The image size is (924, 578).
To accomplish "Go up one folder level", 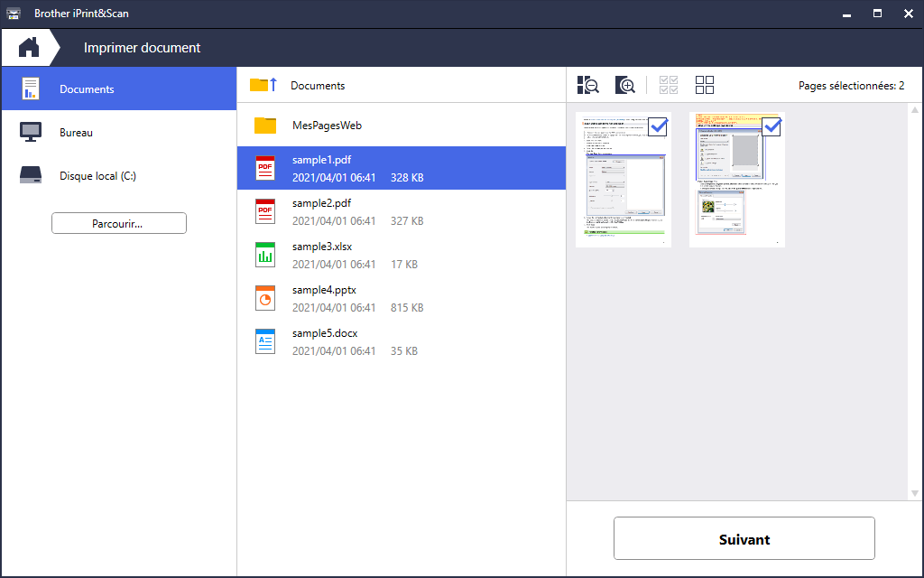I will [263, 85].
